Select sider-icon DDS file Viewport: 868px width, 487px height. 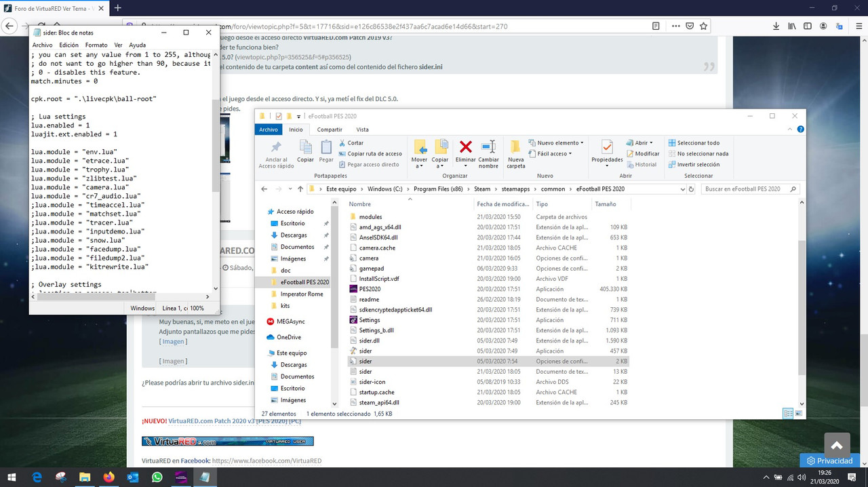[372, 382]
